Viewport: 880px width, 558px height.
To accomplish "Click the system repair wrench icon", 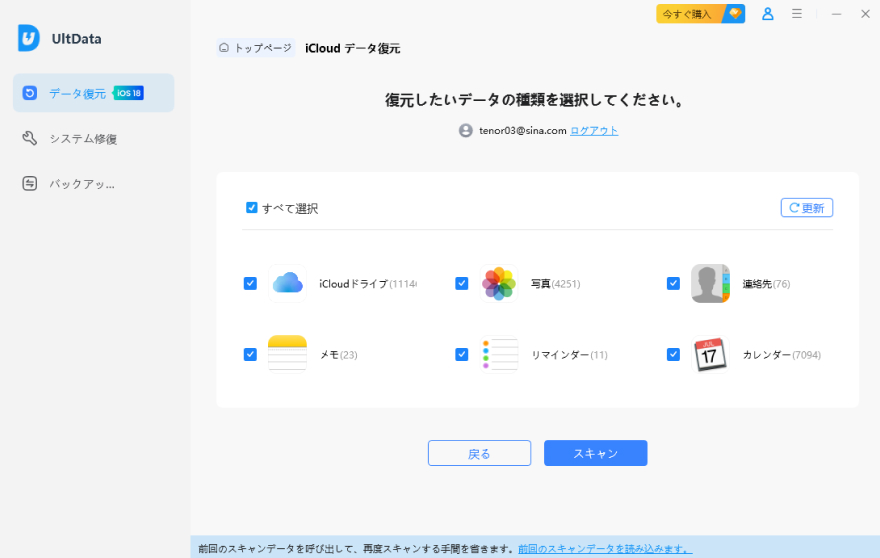I will (30, 138).
